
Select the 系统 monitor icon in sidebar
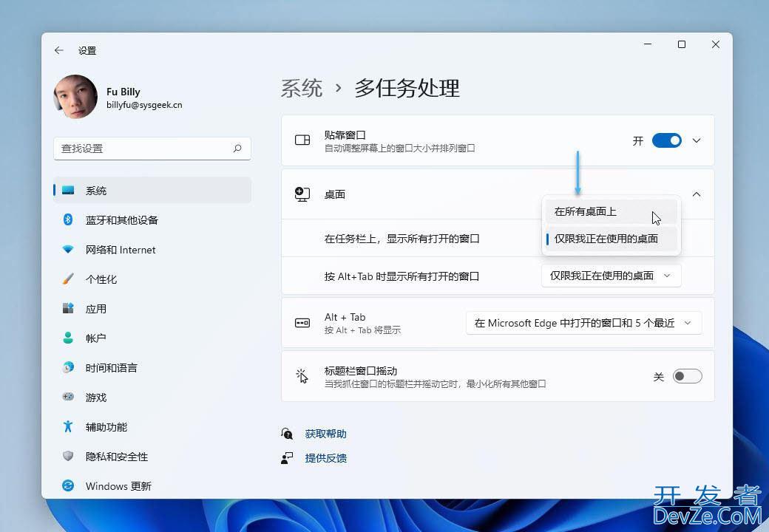click(68, 190)
